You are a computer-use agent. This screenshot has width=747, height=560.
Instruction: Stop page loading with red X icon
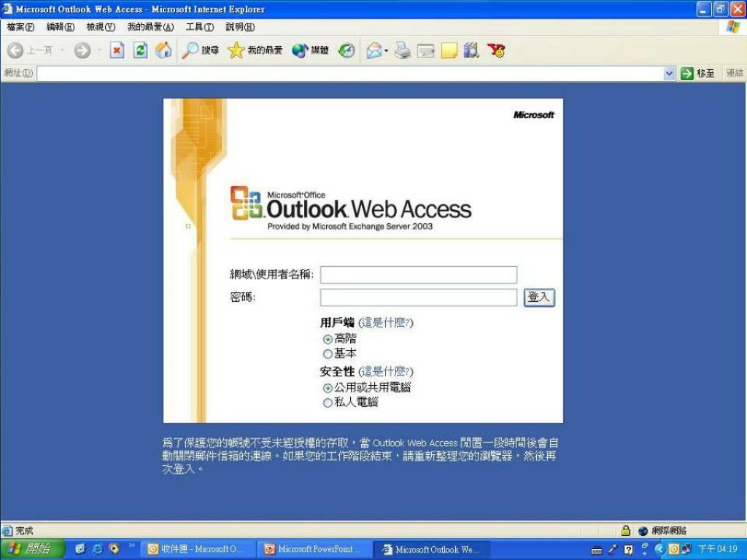point(117,50)
